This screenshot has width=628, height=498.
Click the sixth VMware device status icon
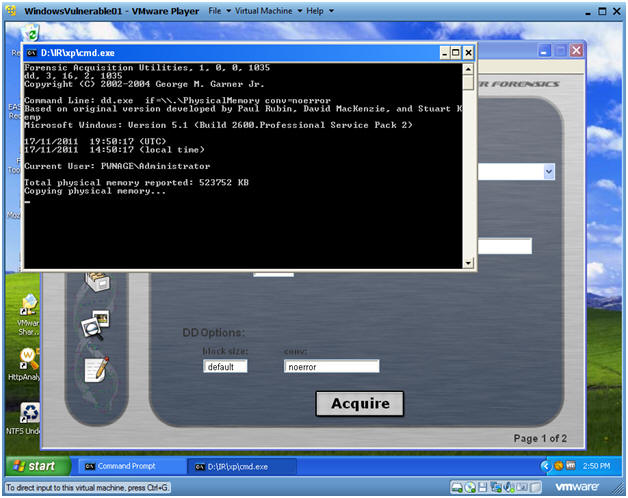(522, 487)
